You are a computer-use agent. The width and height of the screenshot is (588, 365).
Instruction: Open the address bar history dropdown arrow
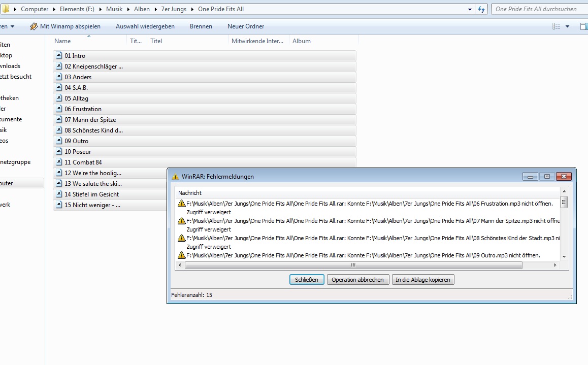470,9
